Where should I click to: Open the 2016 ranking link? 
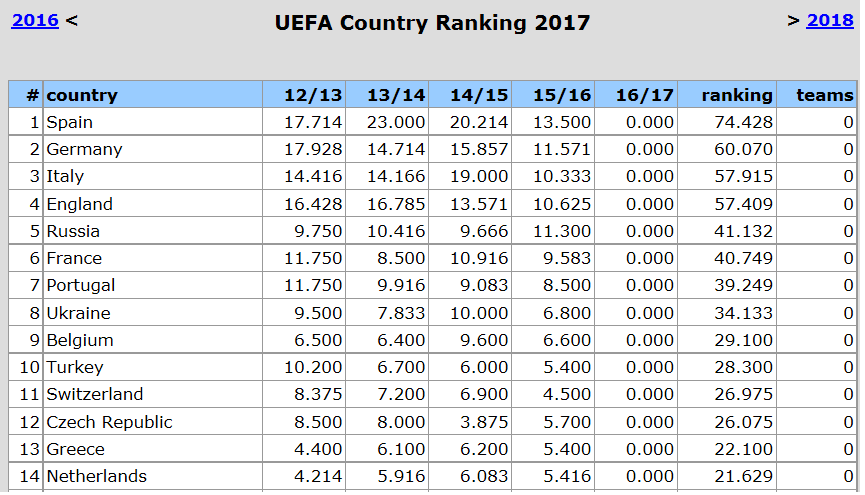(35, 20)
